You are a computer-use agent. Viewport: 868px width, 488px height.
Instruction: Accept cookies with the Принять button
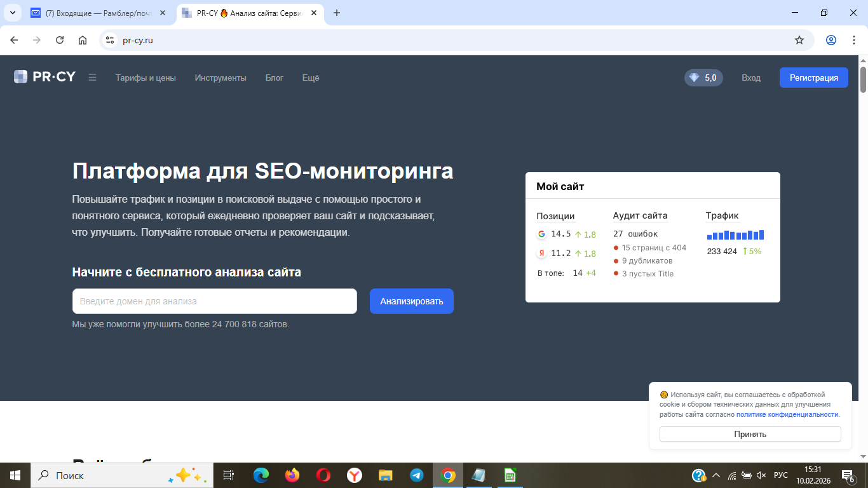coord(750,435)
